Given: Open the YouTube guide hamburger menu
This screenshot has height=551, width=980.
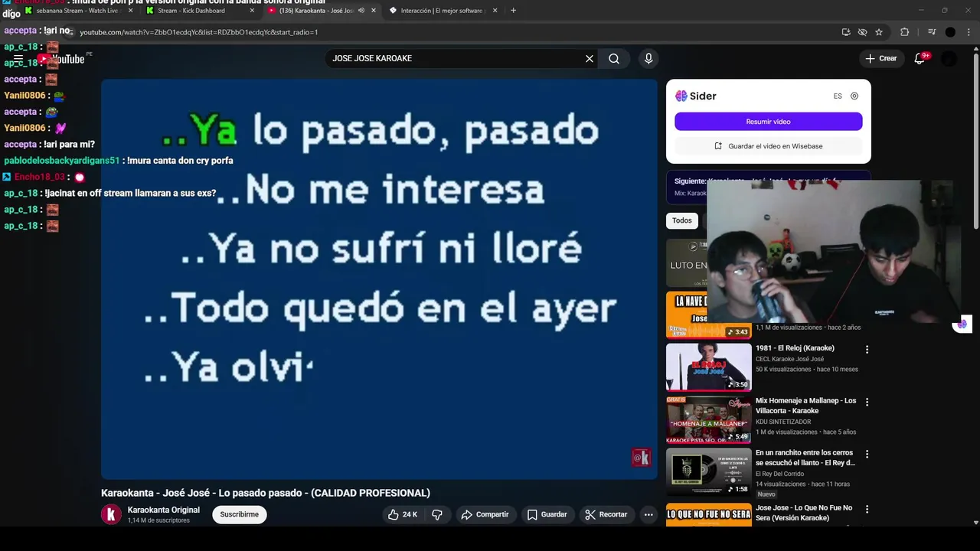Looking at the screenshot, I should click(x=18, y=59).
